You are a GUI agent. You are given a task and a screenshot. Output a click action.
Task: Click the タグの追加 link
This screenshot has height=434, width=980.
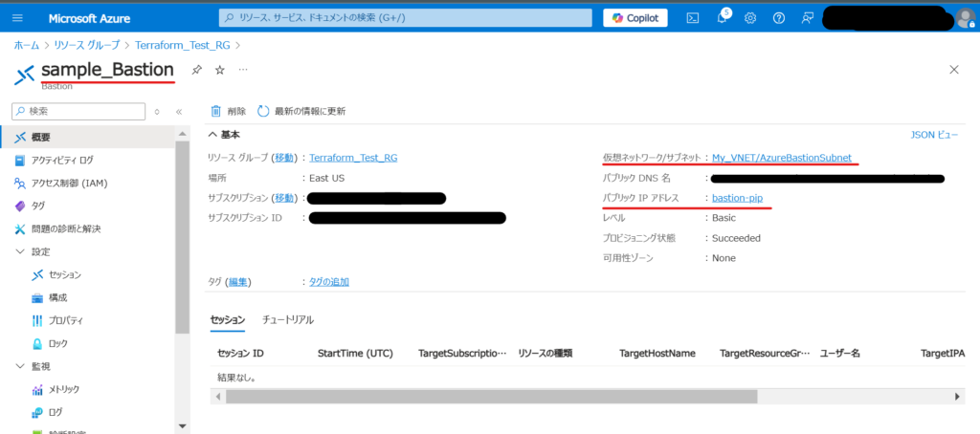(329, 282)
